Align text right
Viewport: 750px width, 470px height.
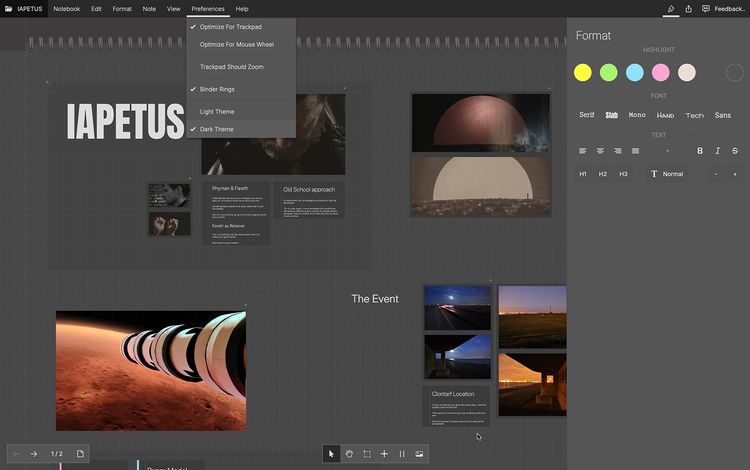pos(618,151)
